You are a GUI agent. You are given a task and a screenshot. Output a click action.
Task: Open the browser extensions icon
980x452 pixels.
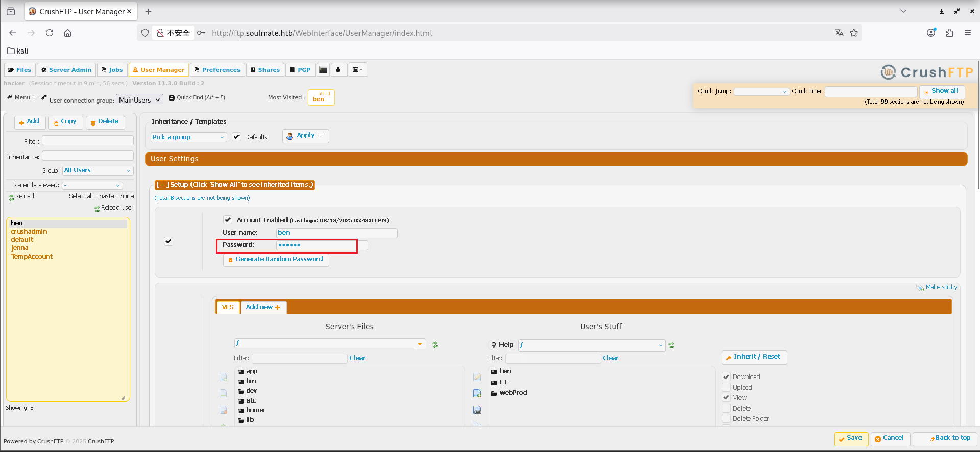coord(949,33)
